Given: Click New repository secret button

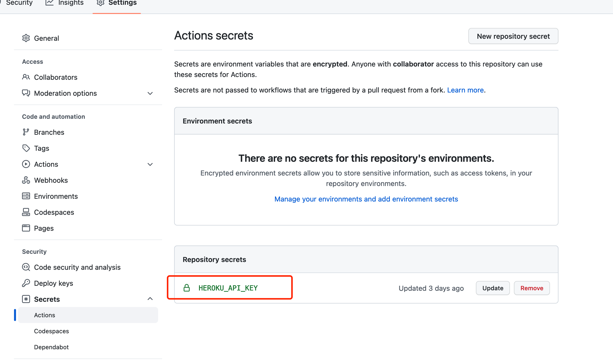Looking at the screenshot, I should (513, 36).
